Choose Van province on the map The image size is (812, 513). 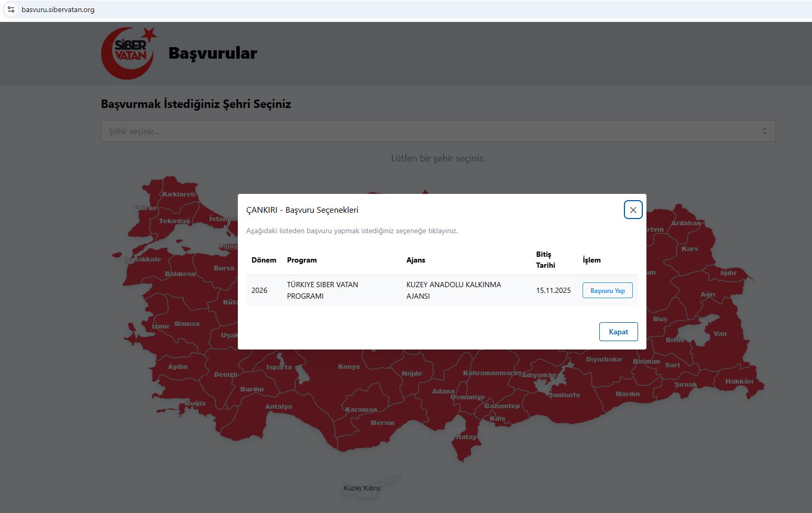tap(720, 334)
